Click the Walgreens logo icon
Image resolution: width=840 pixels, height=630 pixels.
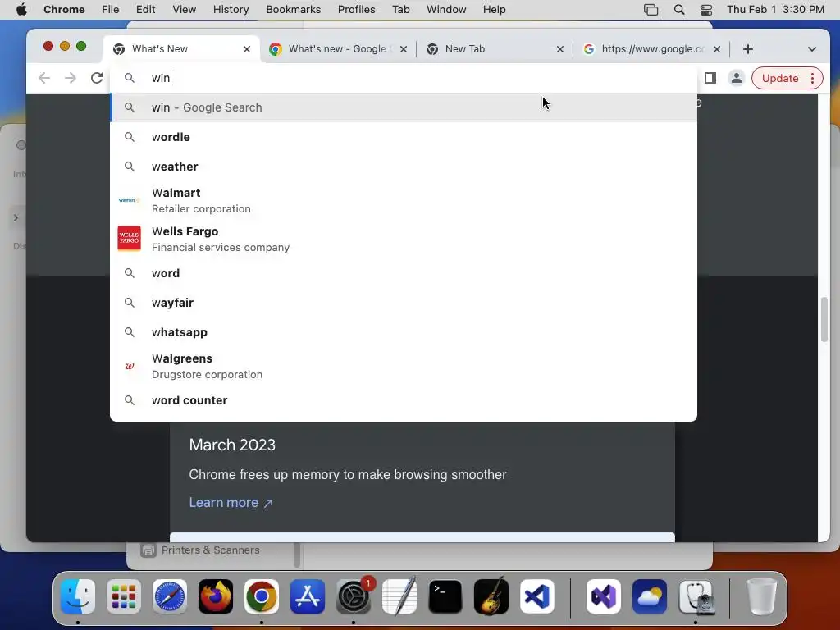(x=129, y=367)
